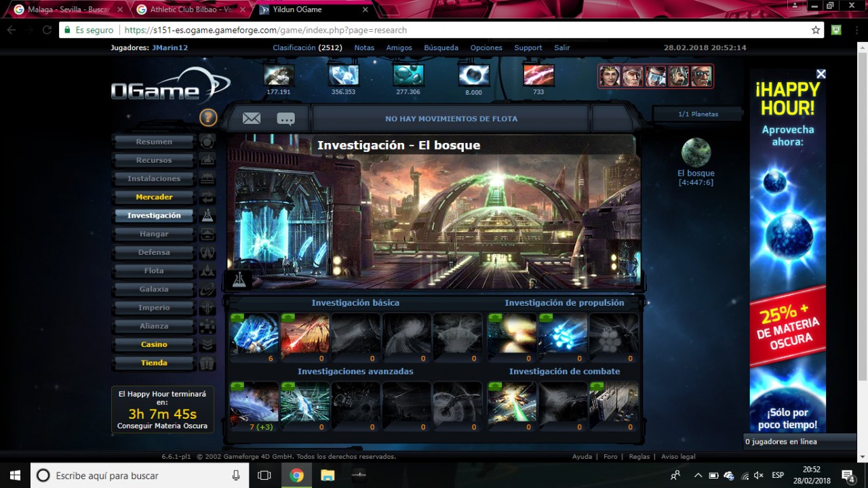Image resolution: width=868 pixels, height=488 pixels.
Task: Click the Conseguir Materia Oscura link
Action: point(162,426)
